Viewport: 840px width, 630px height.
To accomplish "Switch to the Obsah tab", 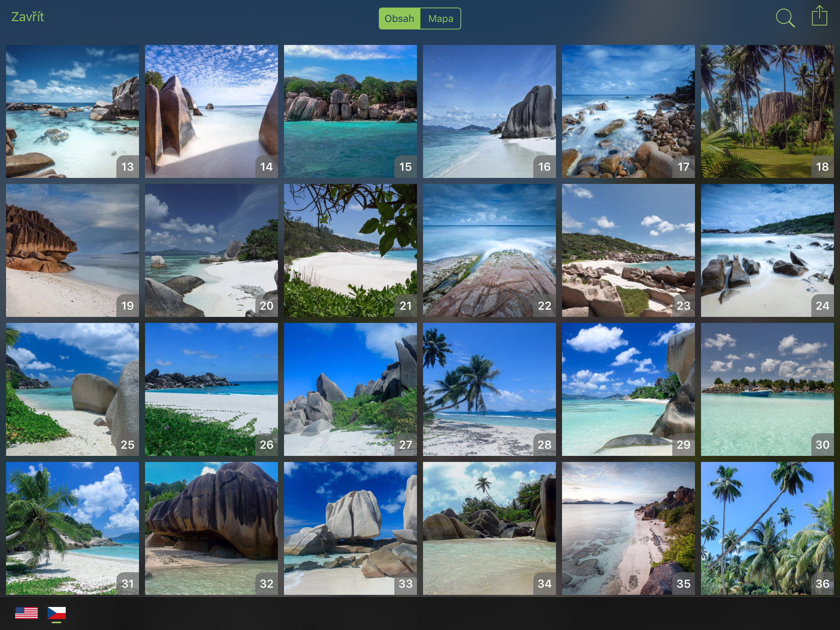I will pos(400,19).
